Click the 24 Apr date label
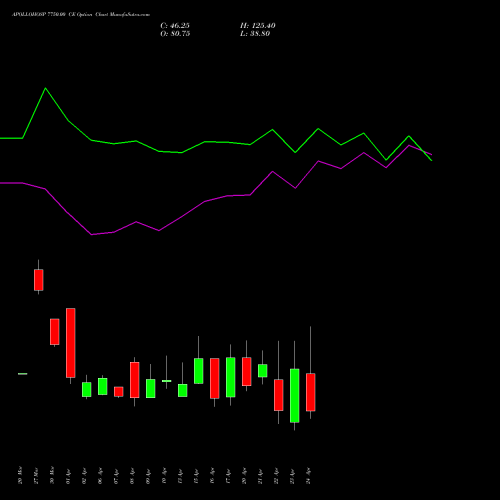Screen dimensions: 500x500 coord(308,476)
